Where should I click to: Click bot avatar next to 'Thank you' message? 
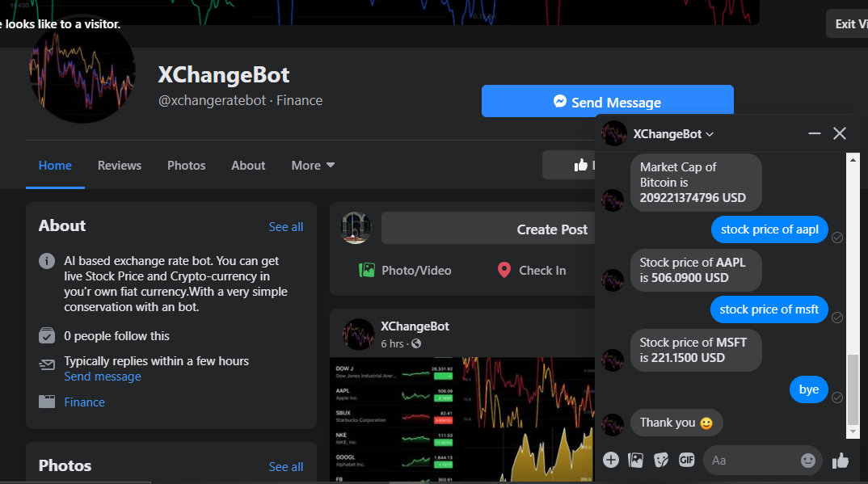click(x=613, y=425)
